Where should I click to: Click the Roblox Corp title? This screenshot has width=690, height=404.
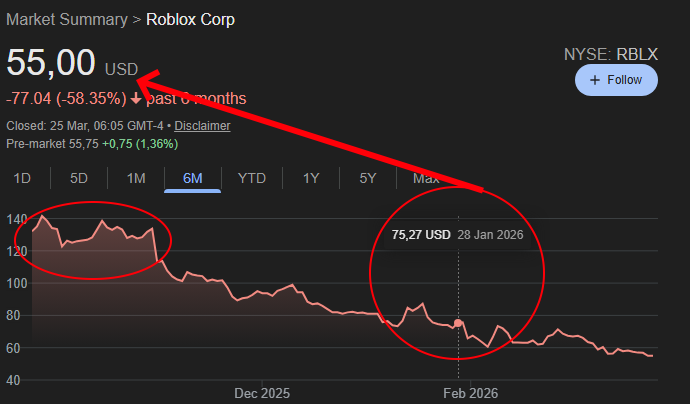click(190, 19)
